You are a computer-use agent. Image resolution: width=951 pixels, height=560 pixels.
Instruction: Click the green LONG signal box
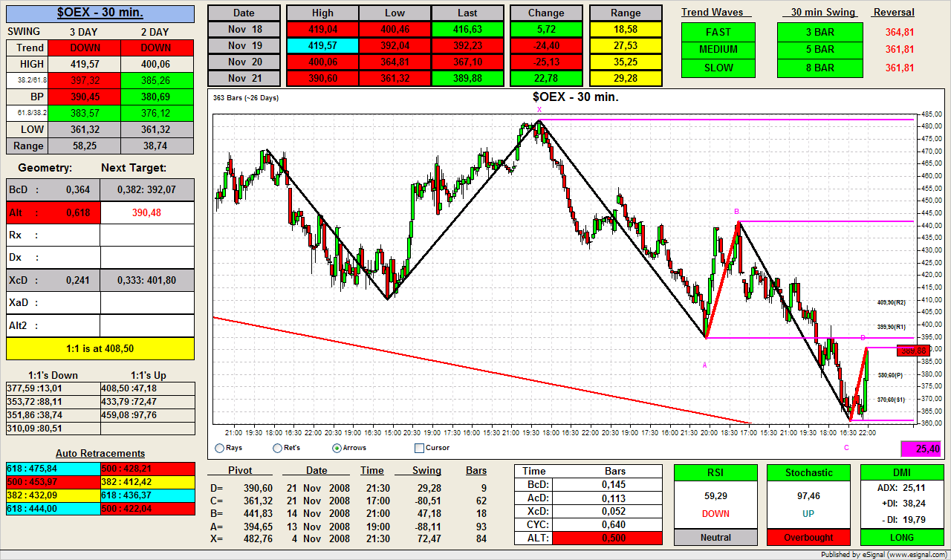click(901, 537)
